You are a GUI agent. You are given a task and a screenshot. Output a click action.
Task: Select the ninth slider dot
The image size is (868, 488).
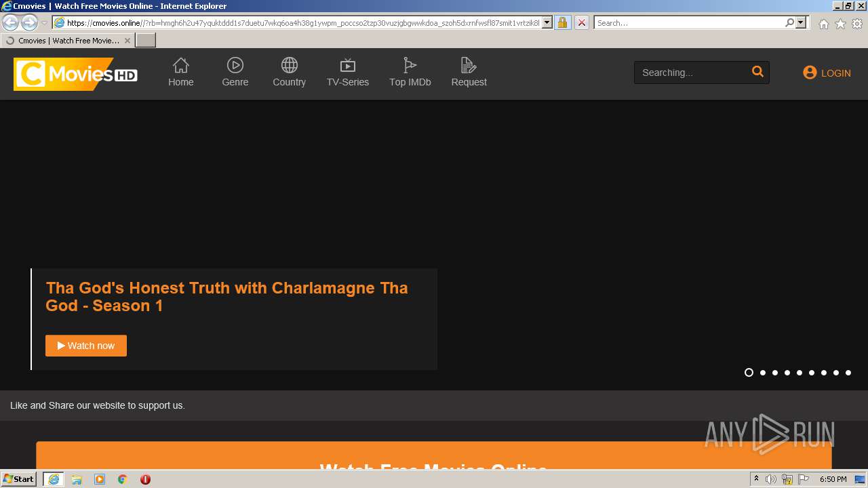[x=848, y=373]
